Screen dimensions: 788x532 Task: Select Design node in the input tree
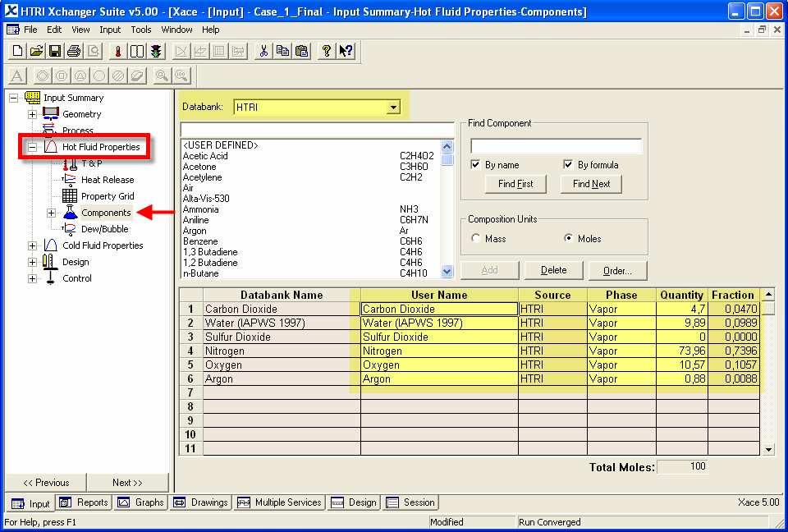click(76, 262)
